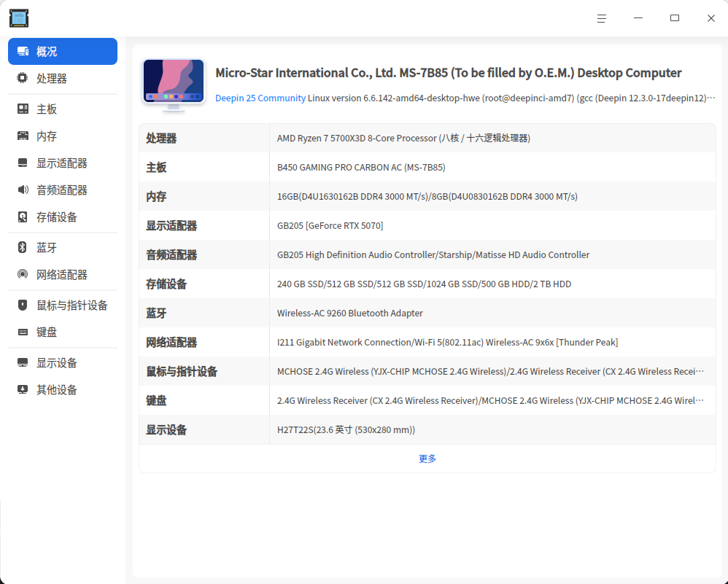Screen dimensions: 728x584
Task: Click the display adapter icon in sidebar
Action: 23,163
